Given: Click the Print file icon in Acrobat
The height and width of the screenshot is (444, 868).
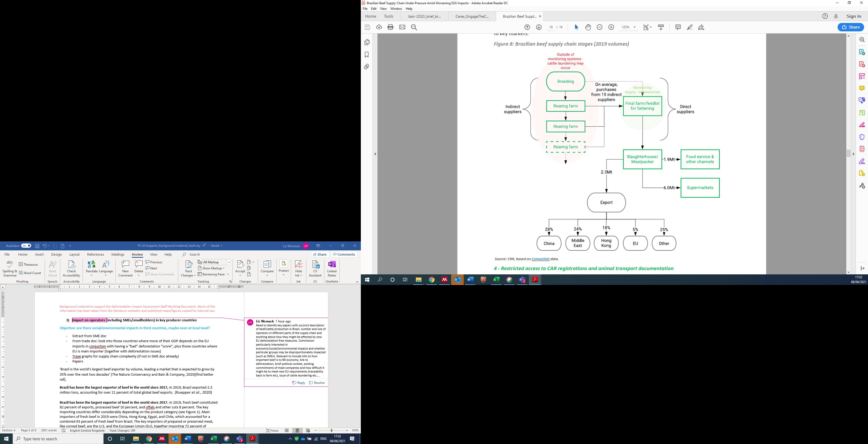Looking at the screenshot, I should click(x=390, y=27).
